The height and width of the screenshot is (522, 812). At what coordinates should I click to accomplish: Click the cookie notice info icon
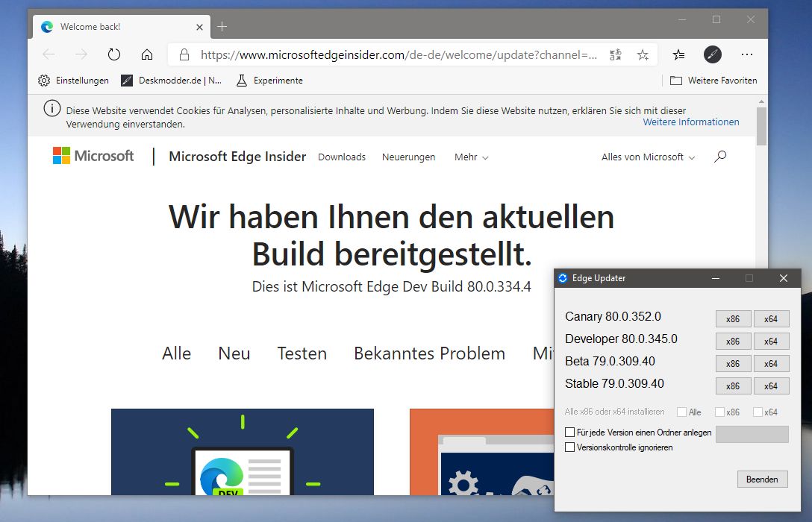pos(51,109)
